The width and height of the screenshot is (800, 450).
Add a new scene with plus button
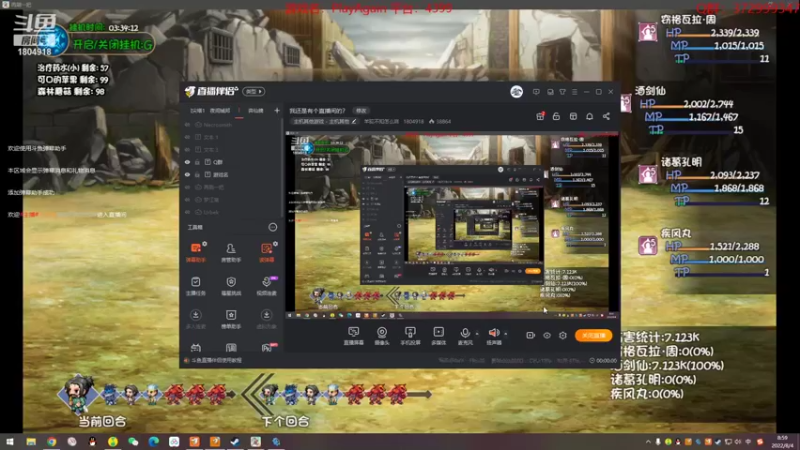tap(277, 110)
